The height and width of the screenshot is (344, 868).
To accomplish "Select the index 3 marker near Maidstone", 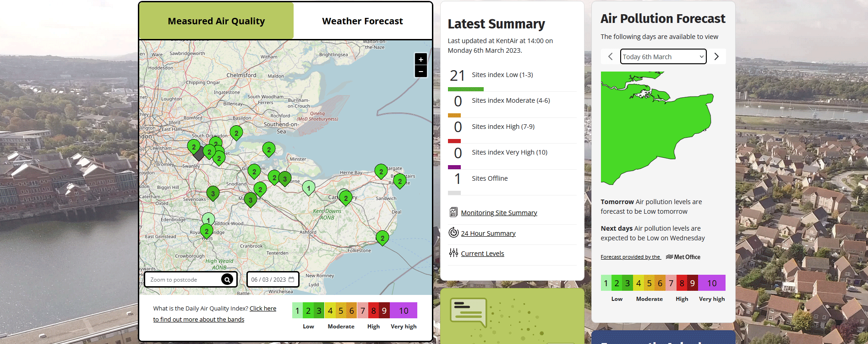I will click(251, 200).
